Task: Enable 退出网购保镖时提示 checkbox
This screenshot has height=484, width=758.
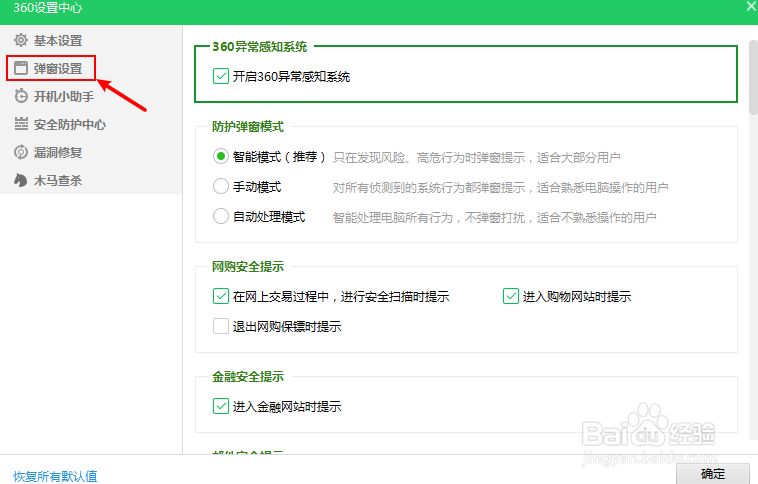Action: (221, 326)
